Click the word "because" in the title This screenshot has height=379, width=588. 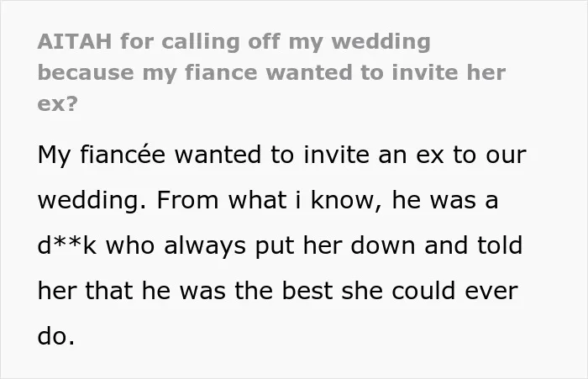[86, 72]
